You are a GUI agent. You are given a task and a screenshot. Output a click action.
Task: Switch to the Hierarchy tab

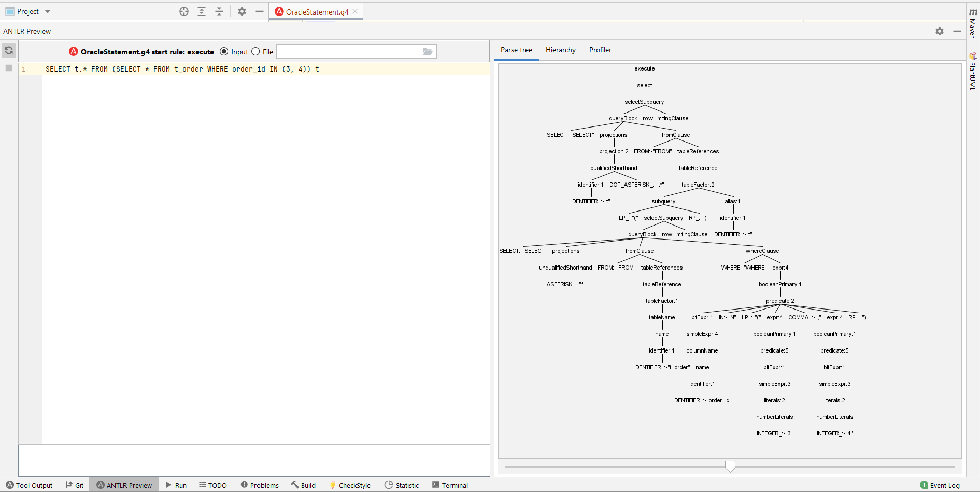click(560, 50)
